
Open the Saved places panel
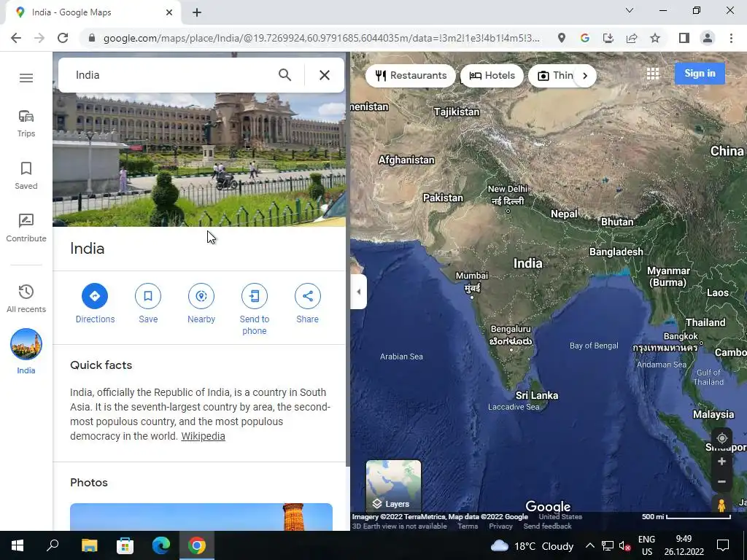[x=26, y=176]
